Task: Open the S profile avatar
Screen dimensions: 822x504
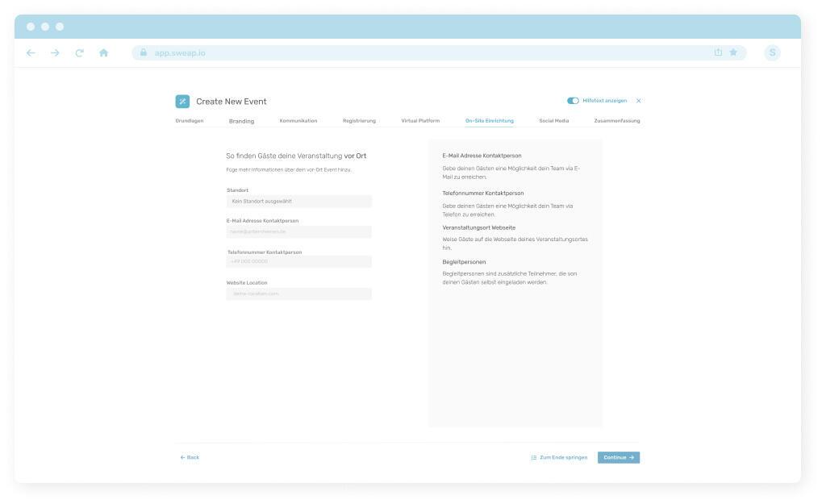Action: click(772, 53)
